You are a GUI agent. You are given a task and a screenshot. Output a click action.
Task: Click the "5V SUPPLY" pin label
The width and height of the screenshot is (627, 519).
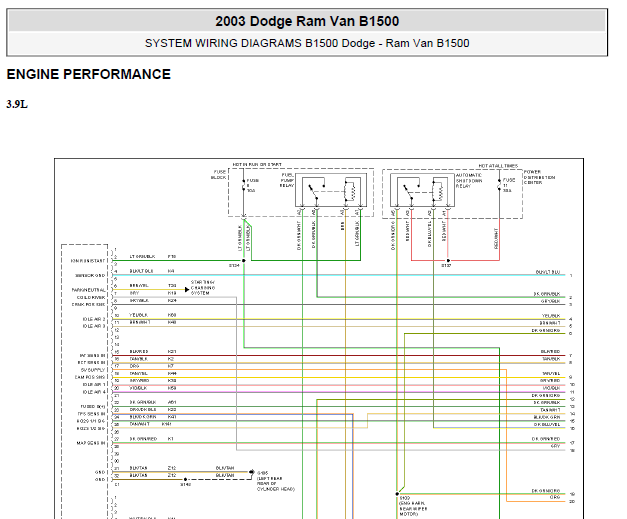93,370
